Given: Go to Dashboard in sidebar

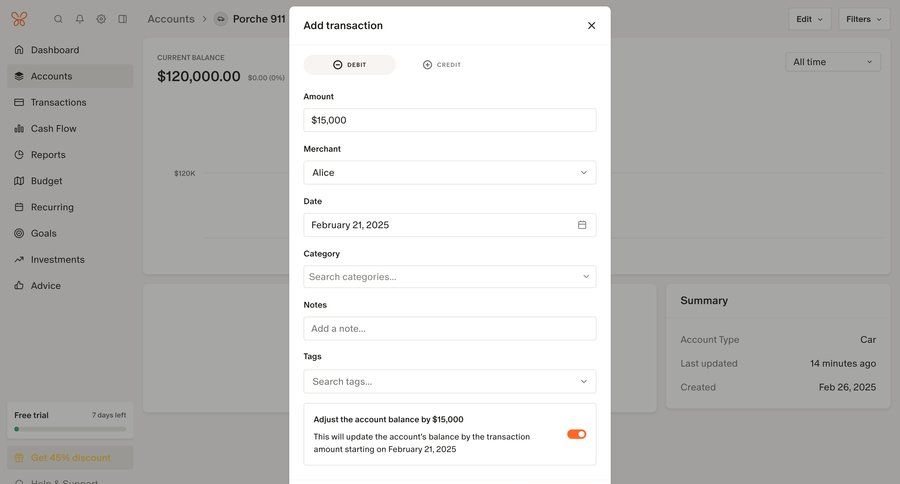Looking at the screenshot, I should 70,50.
